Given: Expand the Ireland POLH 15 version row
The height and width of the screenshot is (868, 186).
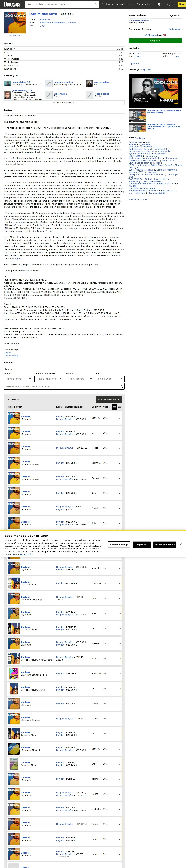Looking at the screenshot, I should click(x=120, y=779).
